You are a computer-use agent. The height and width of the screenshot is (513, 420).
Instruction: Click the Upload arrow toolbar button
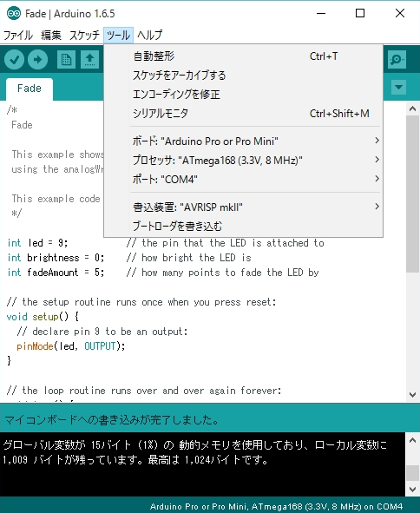(x=37, y=59)
